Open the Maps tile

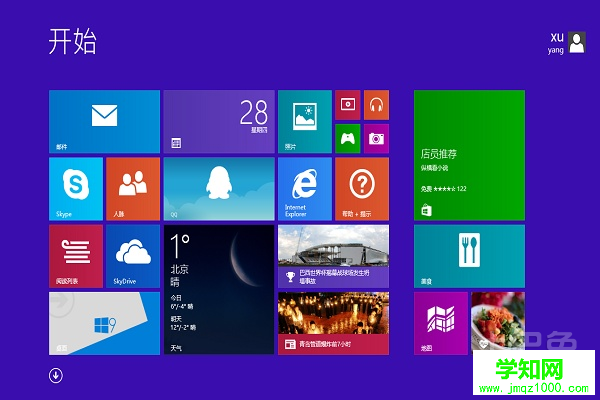[x=441, y=323]
